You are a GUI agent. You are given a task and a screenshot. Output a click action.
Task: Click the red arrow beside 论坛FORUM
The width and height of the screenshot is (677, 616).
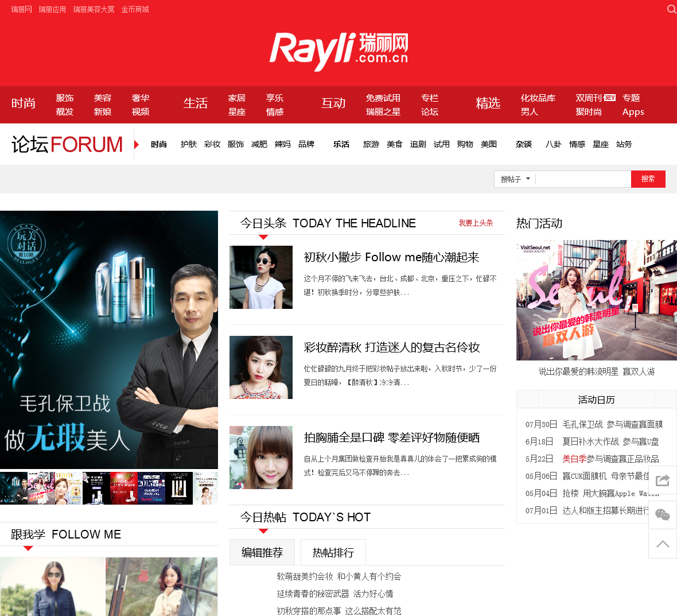pyautogui.click(x=137, y=144)
